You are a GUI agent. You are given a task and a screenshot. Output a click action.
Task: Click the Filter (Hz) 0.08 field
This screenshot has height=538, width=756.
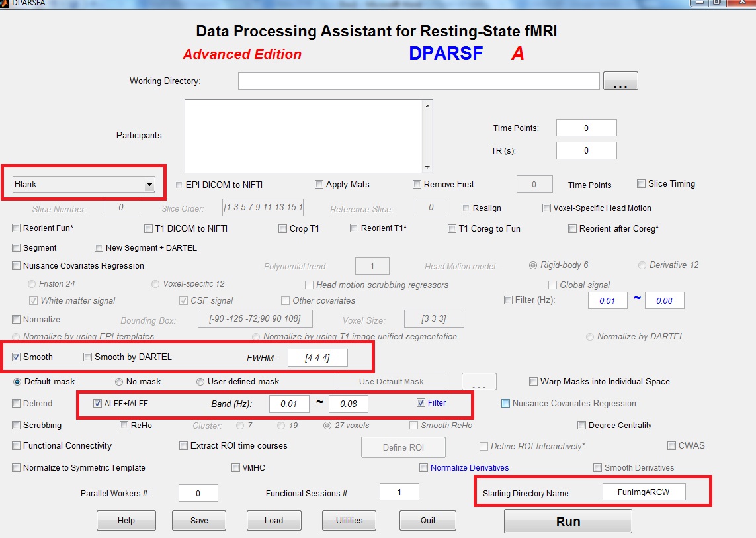click(664, 300)
